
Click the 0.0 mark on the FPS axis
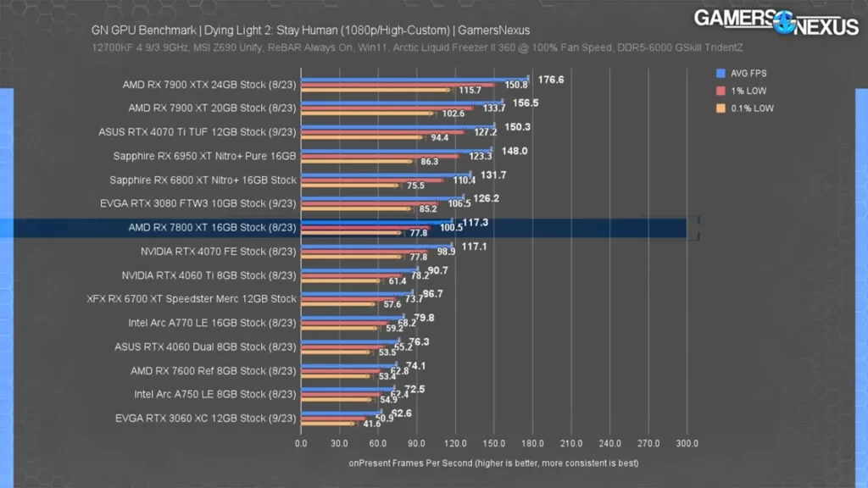tap(302, 442)
